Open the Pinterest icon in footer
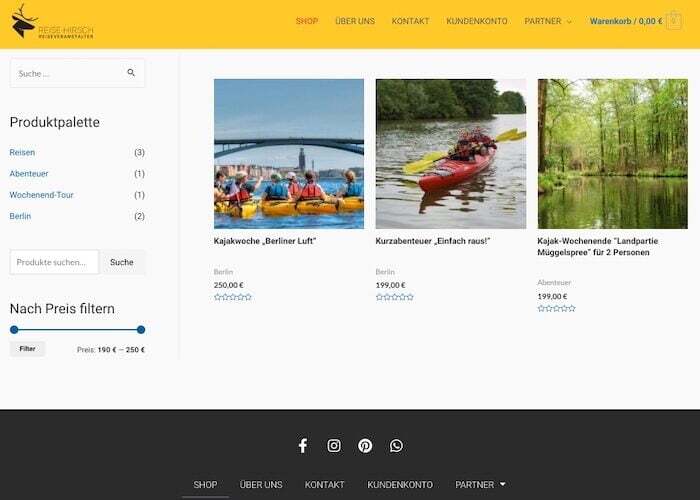700x500 pixels. [x=365, y=446]
